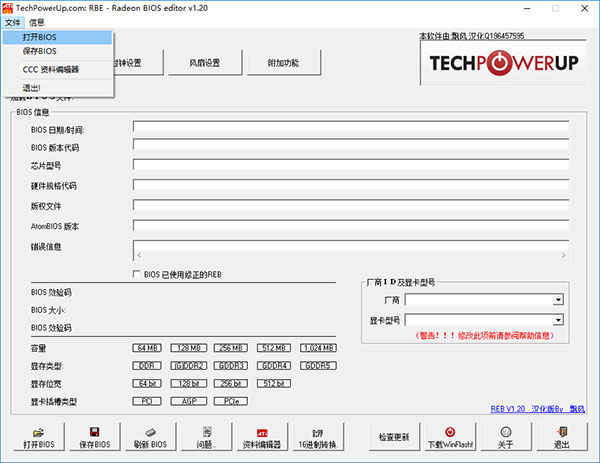Image resolution: width=600 pixels, height=463 pixels.
Task: Select the 256 bit bus width indicator
Action: 231,383
